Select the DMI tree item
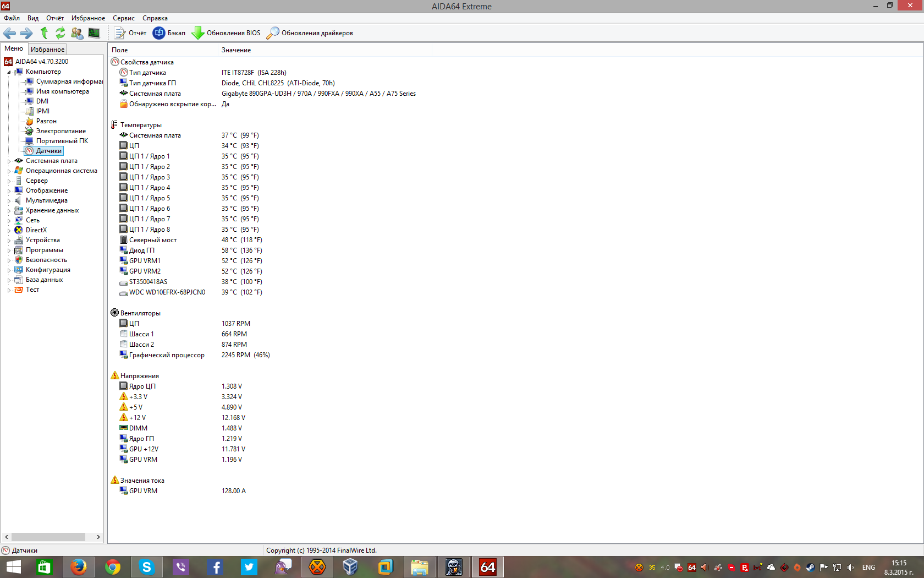 42,101
